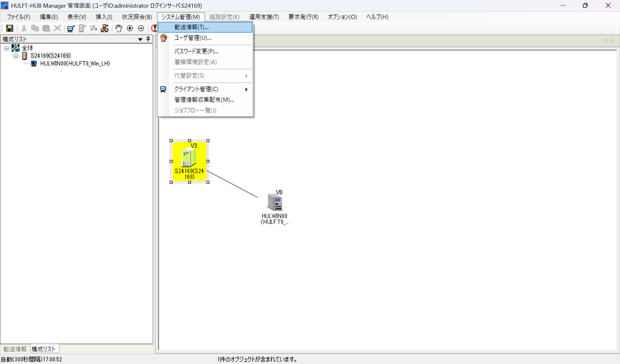
Task: Click the save floppy disk toolbar icon
Action: (x=10, y=28)
